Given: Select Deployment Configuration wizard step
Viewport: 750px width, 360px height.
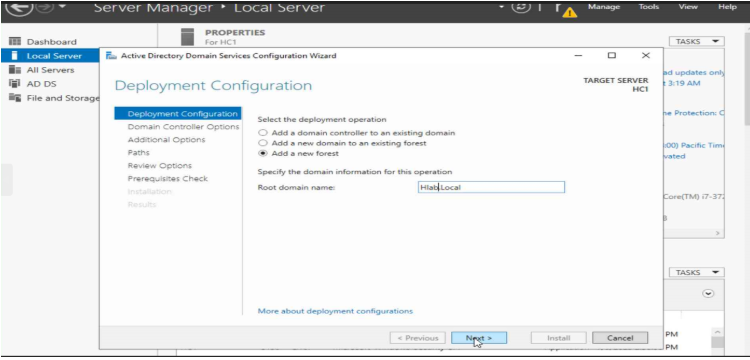Looking at the screenshot, I should (x=178, y=114).
